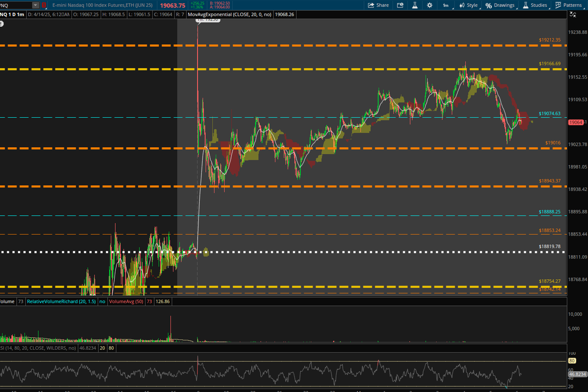This screenshot has height=392, width=588.
Task: Click the $18853.24 level label
Action: (549, 230)
